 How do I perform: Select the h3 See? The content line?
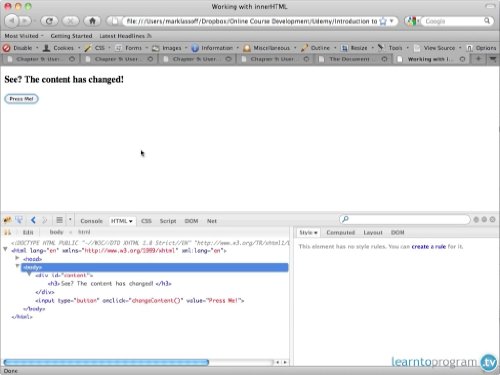(110, 284)
